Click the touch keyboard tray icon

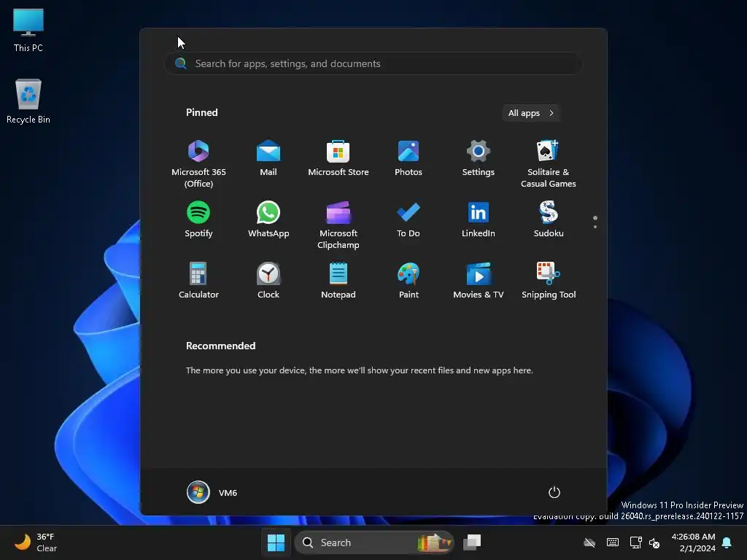[x=613, y=542]
